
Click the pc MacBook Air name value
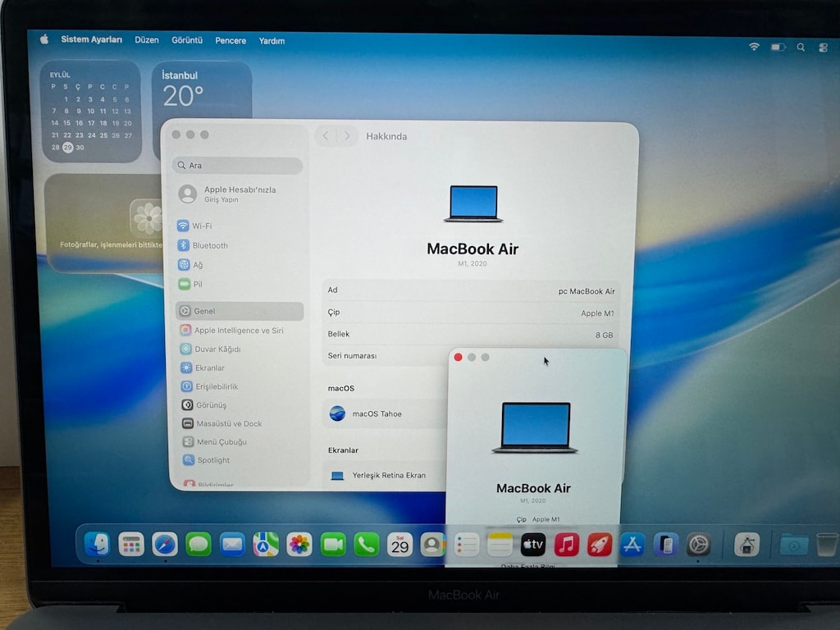pos(586,291)
